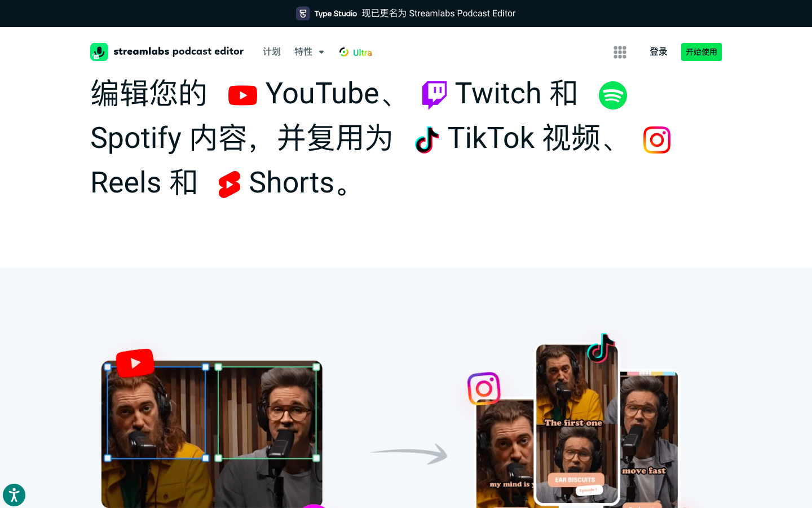The image size is (812, 508).
Task: Click the Instagram icon in the headline
Action: click(657, 140)
